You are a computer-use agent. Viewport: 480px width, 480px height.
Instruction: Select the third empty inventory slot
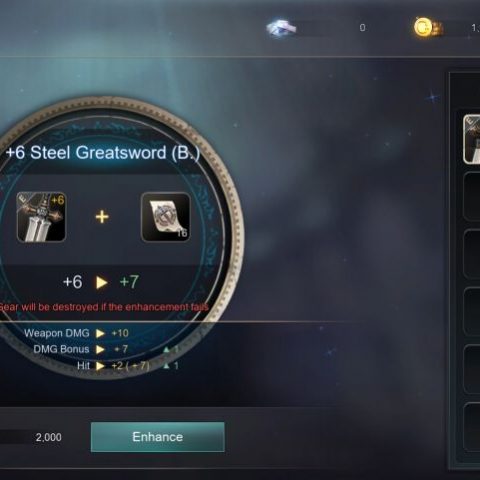(472, 254)
